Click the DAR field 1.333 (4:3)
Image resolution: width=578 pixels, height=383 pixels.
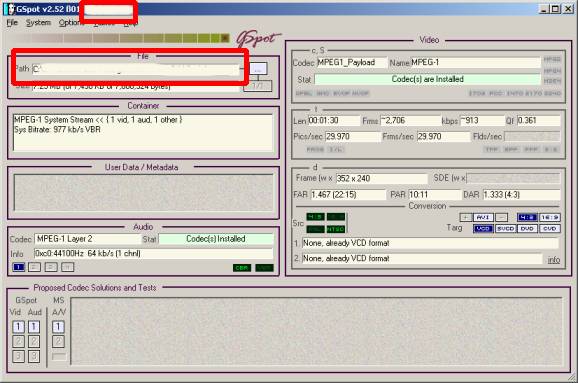[522, 195]
